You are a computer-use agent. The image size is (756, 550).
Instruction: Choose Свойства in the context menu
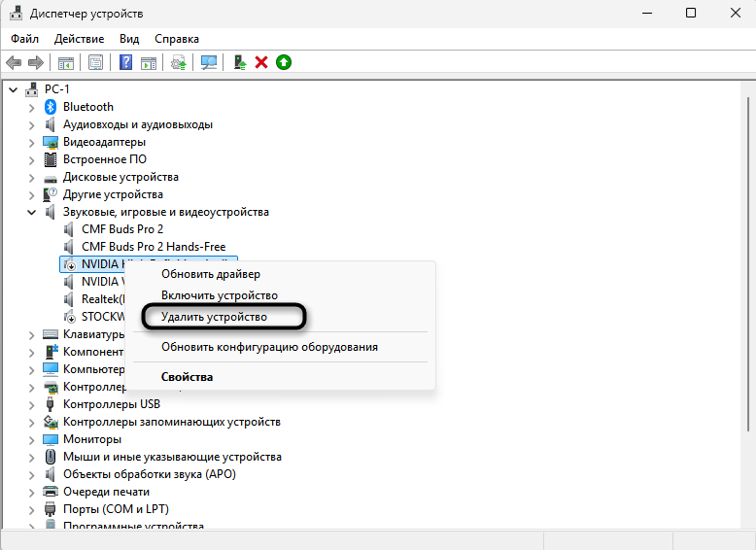tap(280, 377)
